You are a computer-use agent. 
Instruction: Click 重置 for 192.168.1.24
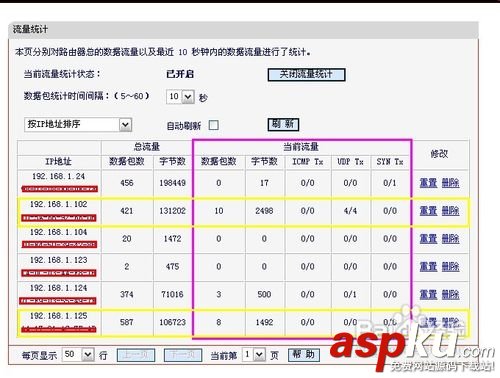click(x=428, y=183)
